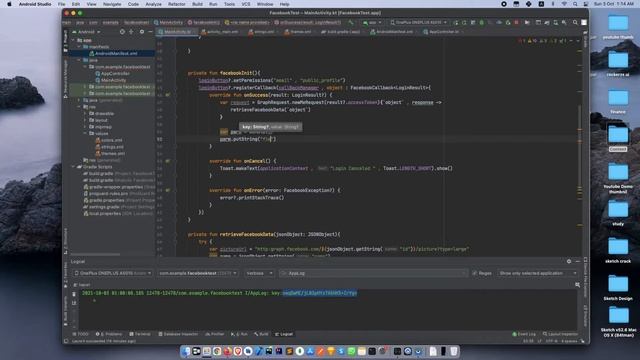Viewport: 640px width, 360px height.
Task: Click the red Stop icon in toolbar
Action: (517, 22)
